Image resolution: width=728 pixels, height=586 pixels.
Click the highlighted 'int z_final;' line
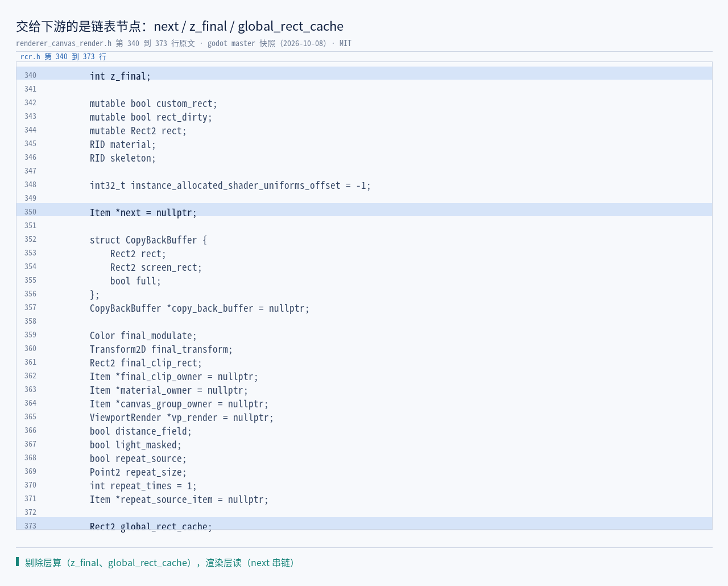(364, 73)
